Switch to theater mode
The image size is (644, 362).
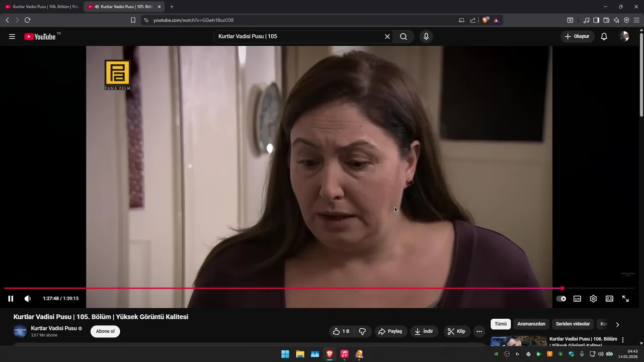[609, 299]
